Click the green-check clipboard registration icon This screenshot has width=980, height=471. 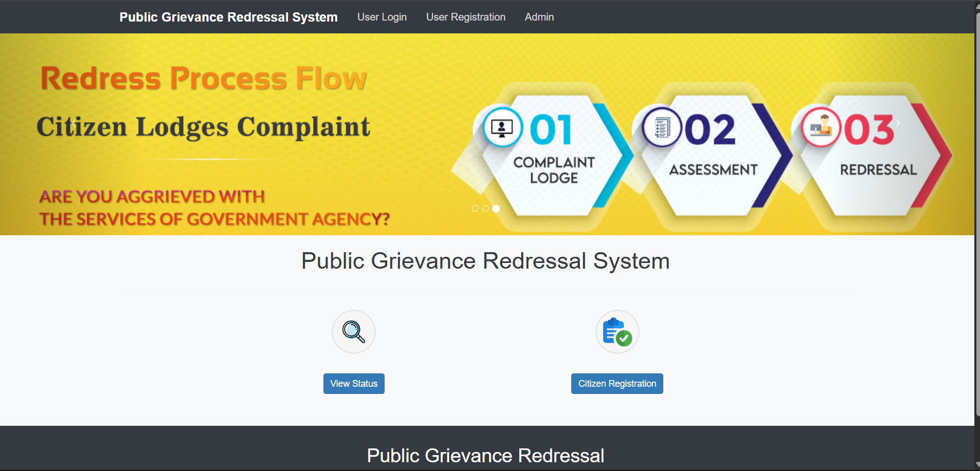coord(617,331)
